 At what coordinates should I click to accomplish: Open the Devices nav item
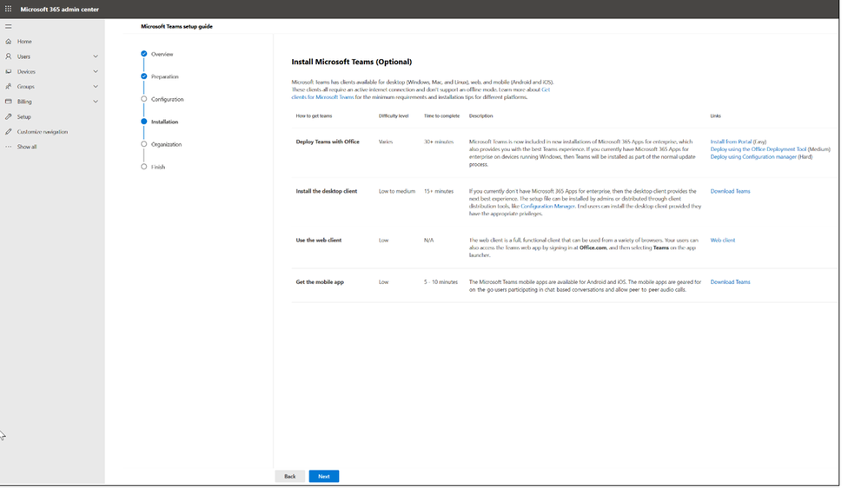click(x=26, y=71)
